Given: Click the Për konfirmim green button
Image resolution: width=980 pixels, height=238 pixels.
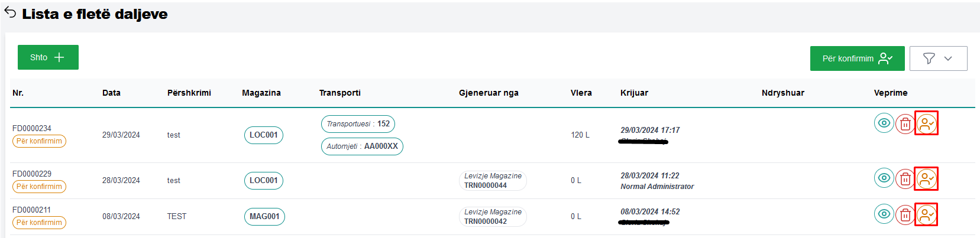Looking at the screenshot, I should tap(857, 58).
